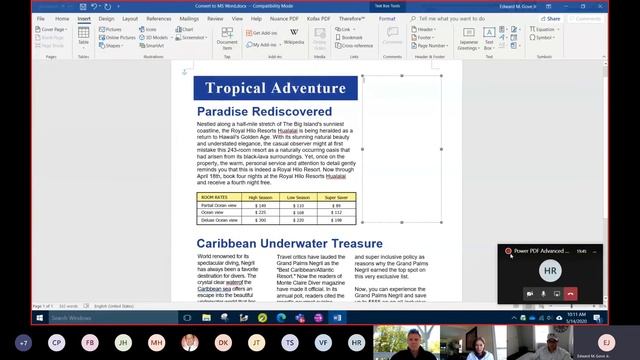Click the Search Windows box
Image resolution: width=640 pixels, height=360 pixels.
[x=113, y=318]
